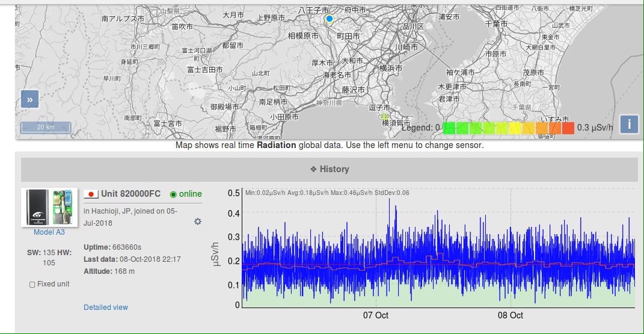Click the diamond icon in History header
Image resolution: width=644 pixels, height=334 pixels.
313,169
